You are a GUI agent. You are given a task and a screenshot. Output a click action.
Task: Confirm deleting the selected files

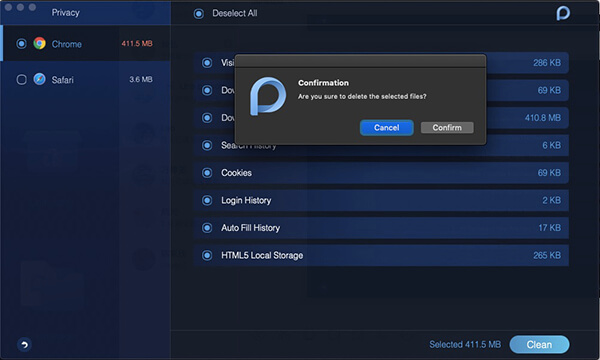pyautogui.click(x=447, y=127)
